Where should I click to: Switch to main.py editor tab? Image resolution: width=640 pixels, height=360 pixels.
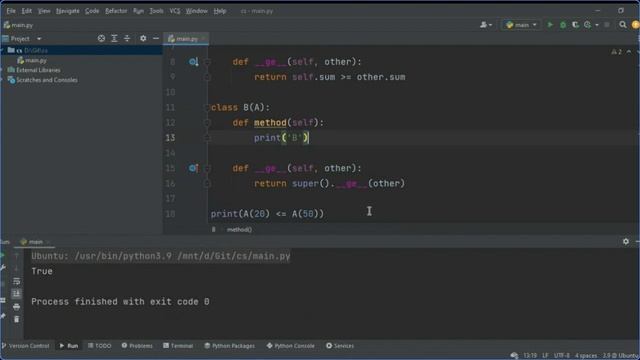(186, 39)
